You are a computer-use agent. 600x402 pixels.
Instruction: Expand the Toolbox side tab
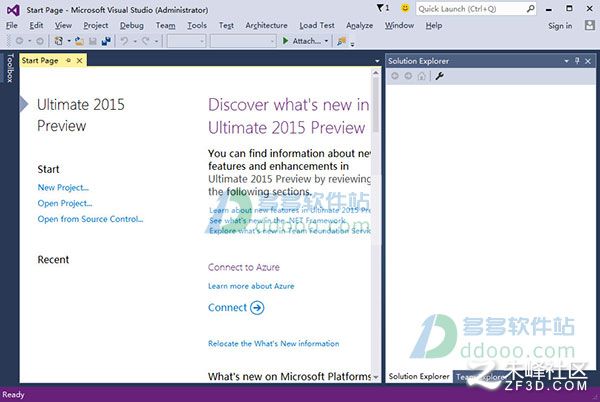point(10,68)
